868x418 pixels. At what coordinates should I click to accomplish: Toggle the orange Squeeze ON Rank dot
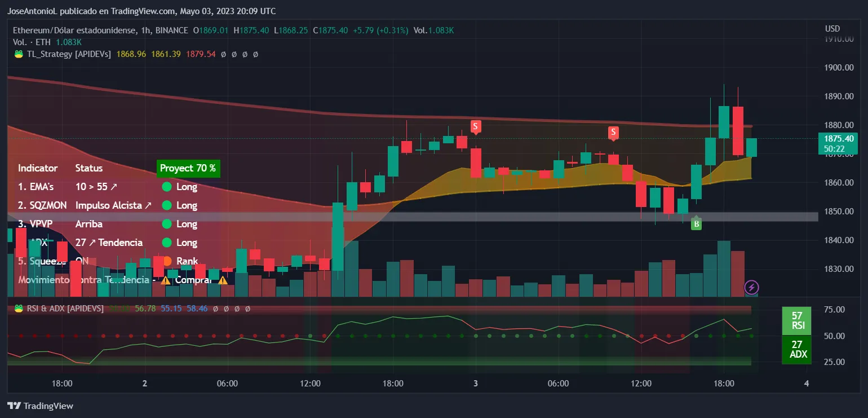click(x=167, y=261)
